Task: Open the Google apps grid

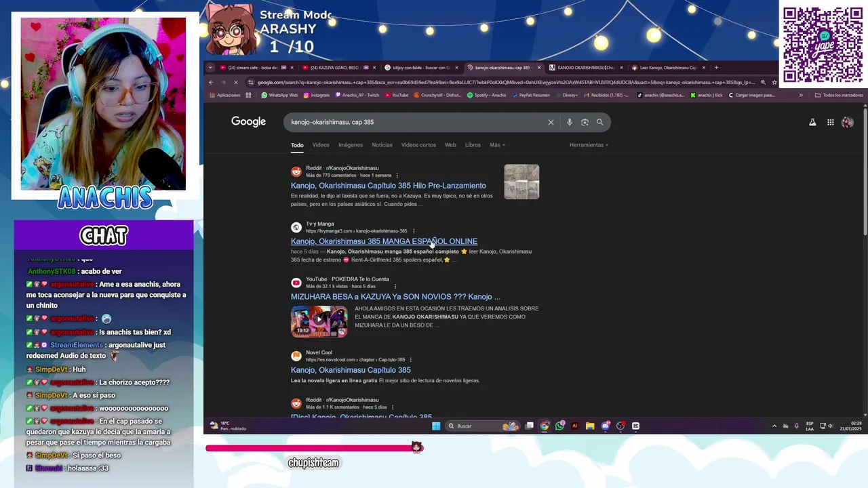Action: (830, 122)
